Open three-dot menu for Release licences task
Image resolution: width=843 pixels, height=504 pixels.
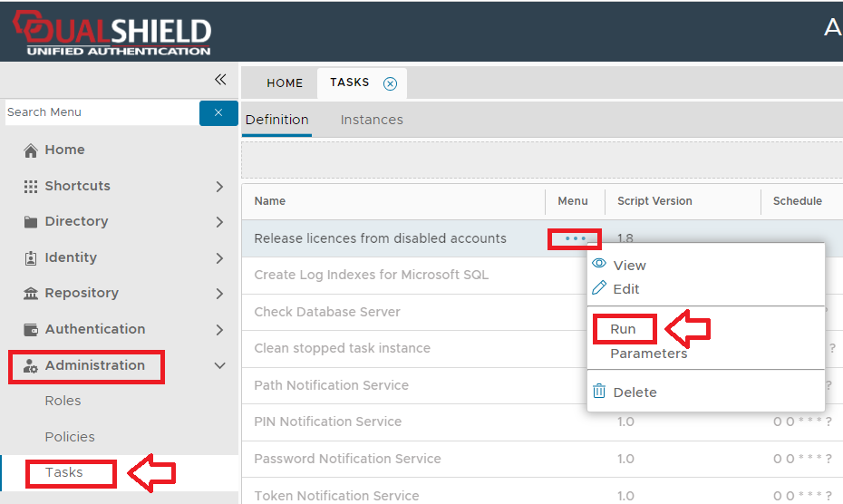click(575, 238)
